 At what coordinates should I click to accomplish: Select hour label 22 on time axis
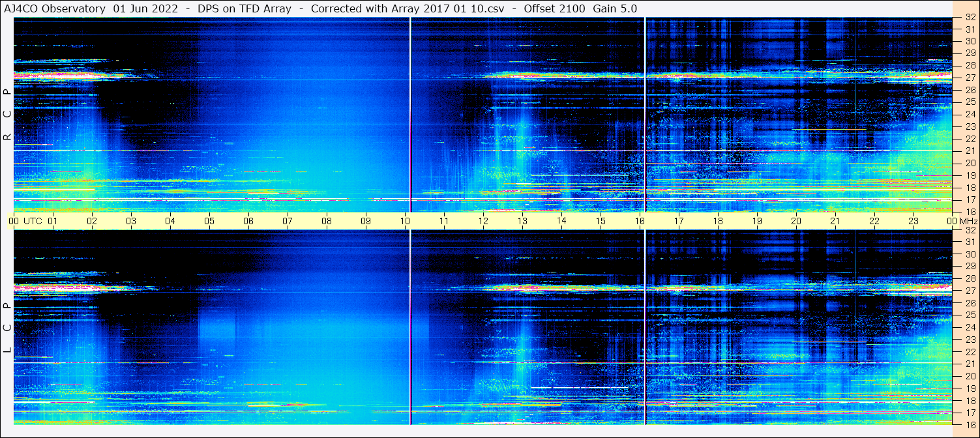point(874,221)
